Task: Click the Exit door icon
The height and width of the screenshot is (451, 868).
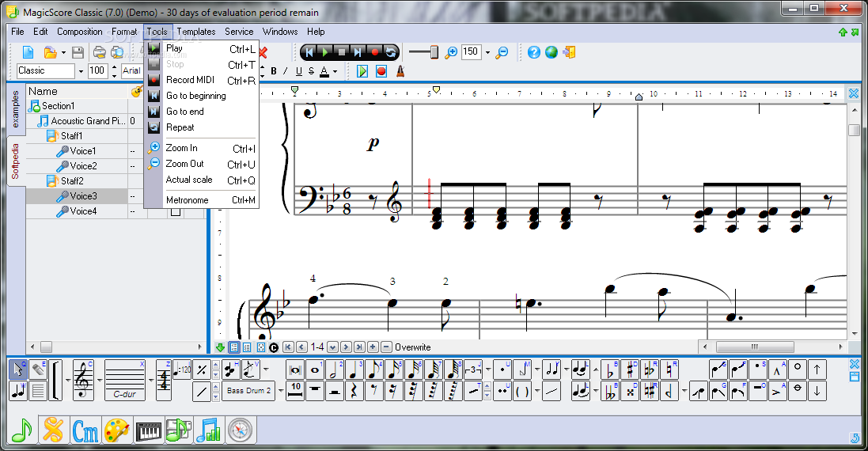Action: [x=569, y=52]
